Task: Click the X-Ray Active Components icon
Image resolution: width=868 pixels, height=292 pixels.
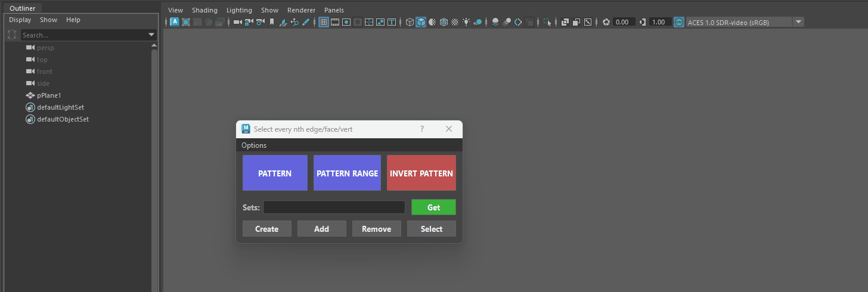Action: click(x=576, y=22)
